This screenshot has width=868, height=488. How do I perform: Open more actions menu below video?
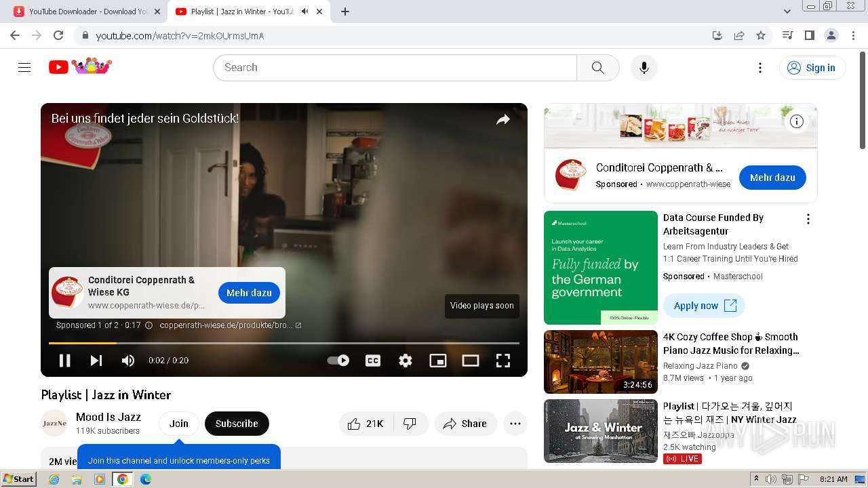tap(515, 424)
